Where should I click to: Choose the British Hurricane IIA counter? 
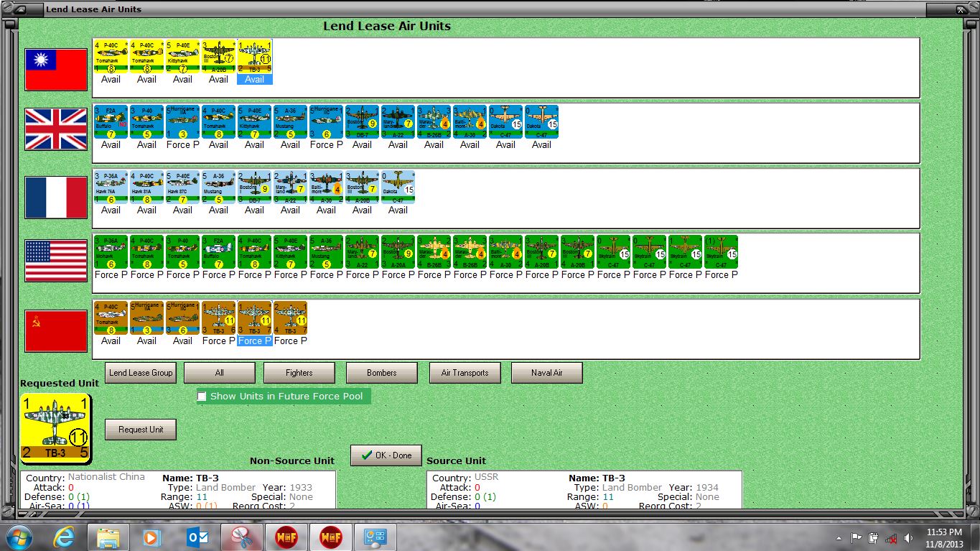pos(182,122)
